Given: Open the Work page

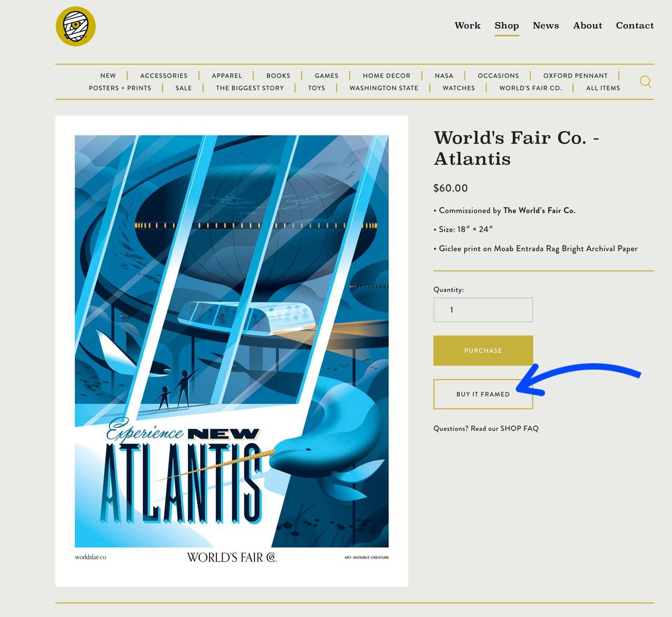Looking at the screenshot, I should pos(467,25).
